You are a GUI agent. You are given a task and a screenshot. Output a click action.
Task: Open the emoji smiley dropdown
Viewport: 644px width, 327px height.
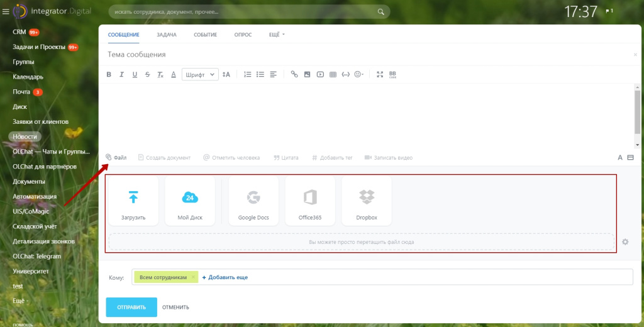point(358,74)
